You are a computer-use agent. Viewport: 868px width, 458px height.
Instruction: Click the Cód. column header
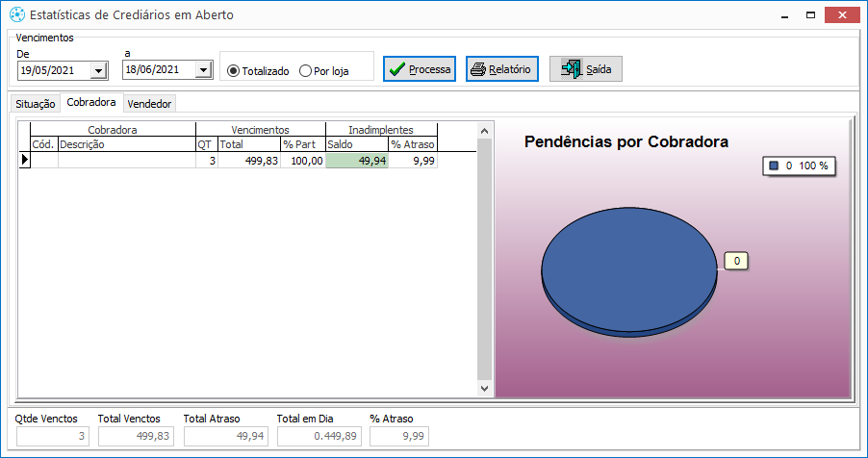43,144
